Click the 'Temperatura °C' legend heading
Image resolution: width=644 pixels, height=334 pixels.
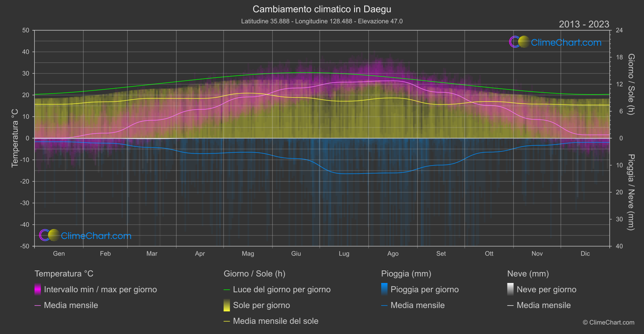point(64,274)
